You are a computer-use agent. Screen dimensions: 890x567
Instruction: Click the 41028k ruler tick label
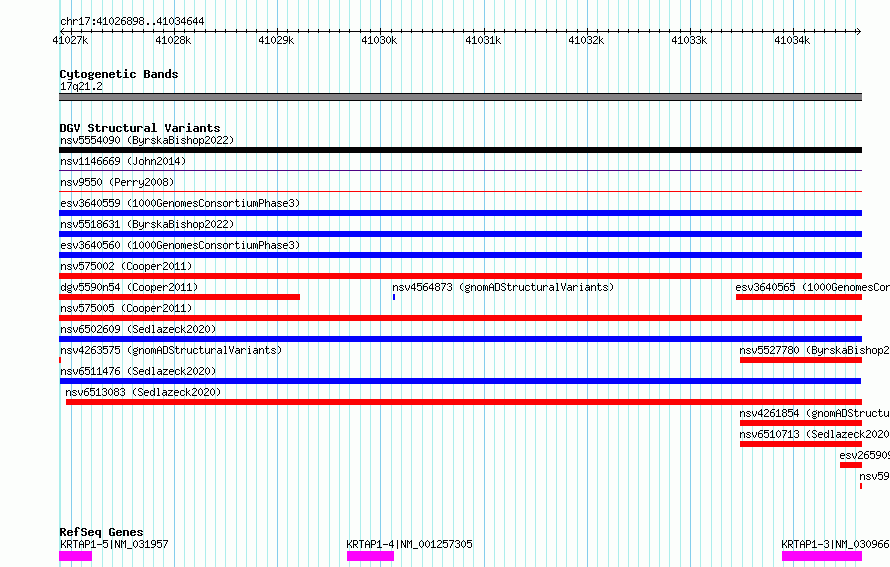click(x=173, y=40)
